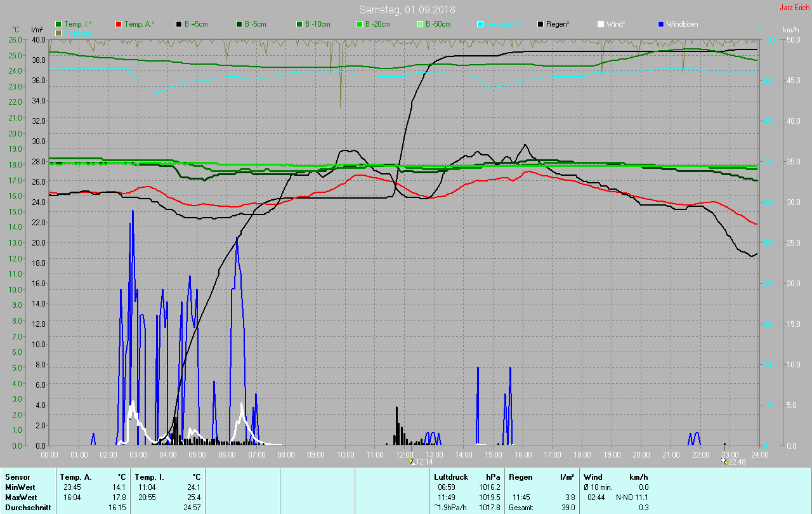This screenshot has height=514, width=812.
Task: Click the olive Empfang legend square
Action: coord(59,32)
